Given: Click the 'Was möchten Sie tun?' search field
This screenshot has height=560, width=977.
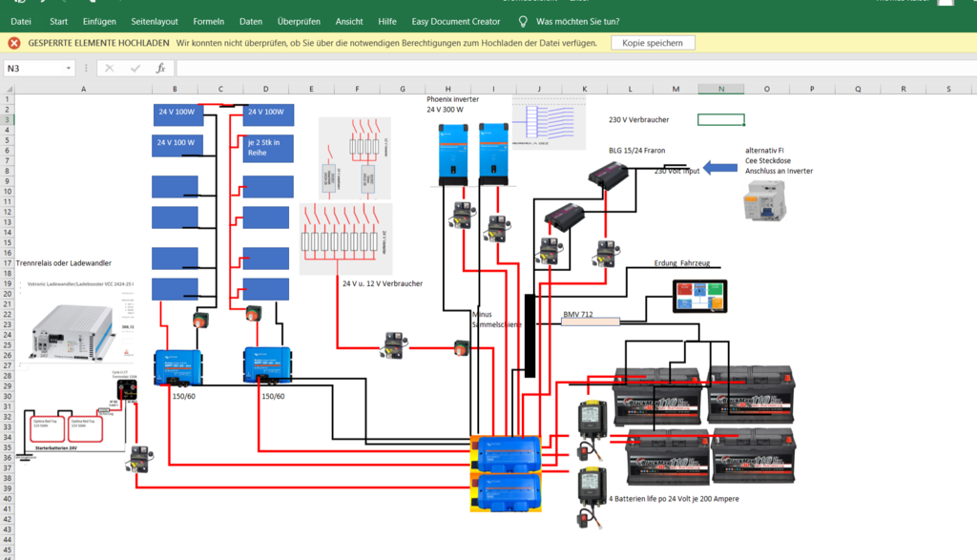Looking at the screenshot, I should coord(577,21).
